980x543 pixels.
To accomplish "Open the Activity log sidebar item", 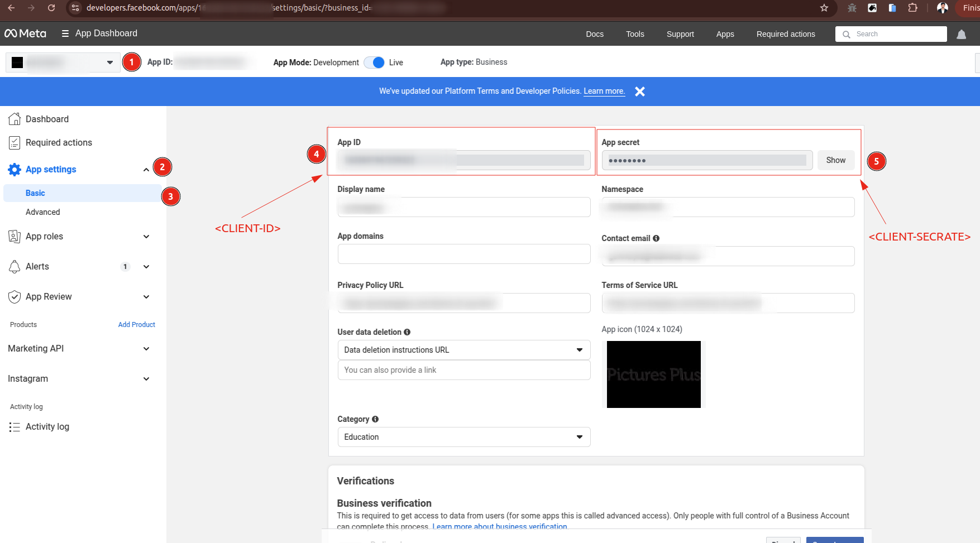I will pos(47,427).
